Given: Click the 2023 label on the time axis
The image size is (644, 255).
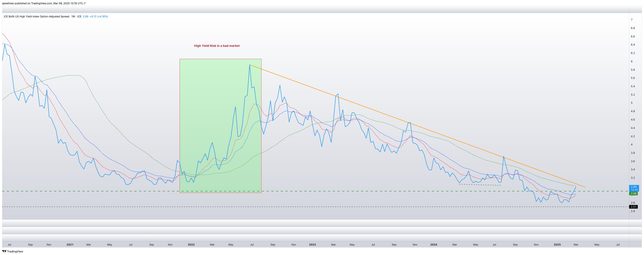Looking at the screenshot, I should point(312,244).
